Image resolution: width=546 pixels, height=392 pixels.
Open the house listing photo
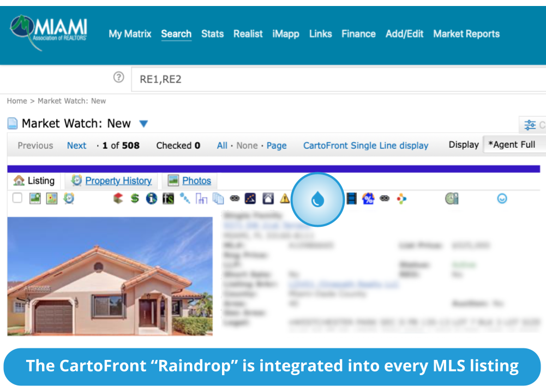click(110, 276)
